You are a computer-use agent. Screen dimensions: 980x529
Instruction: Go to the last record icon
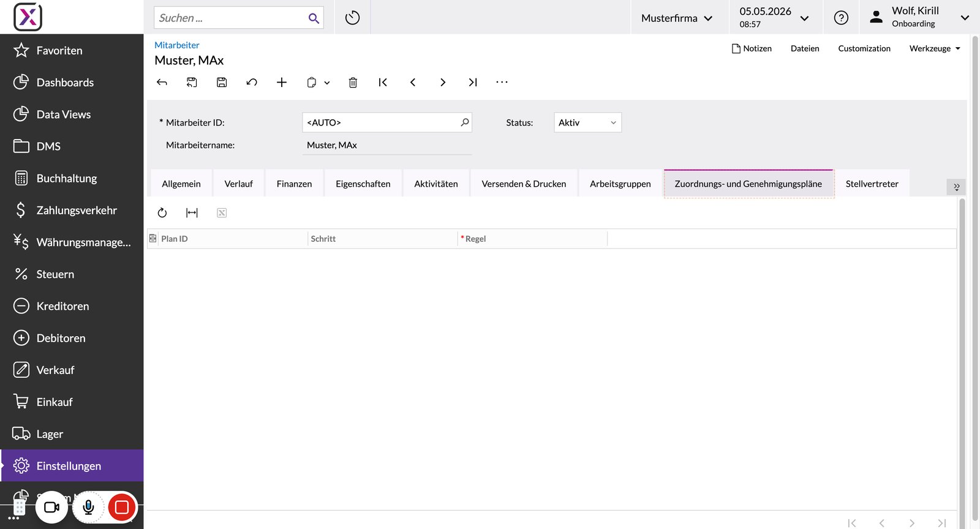tap(473, 82)
